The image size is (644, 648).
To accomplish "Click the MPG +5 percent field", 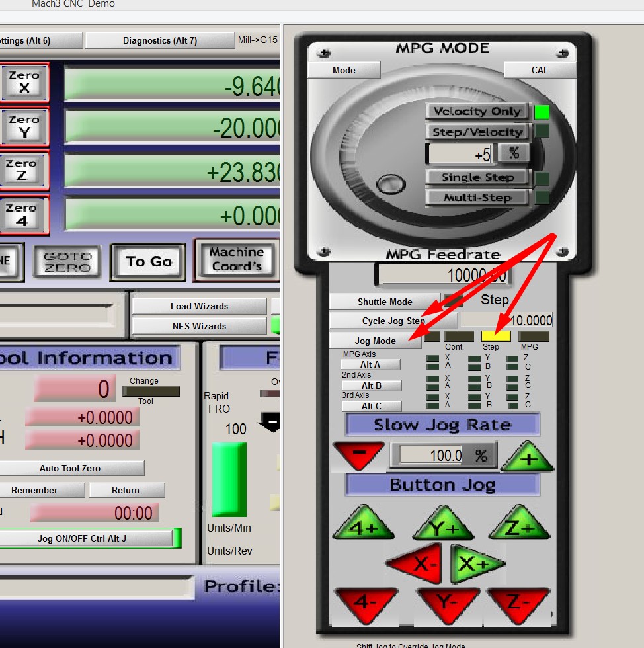I will click(x=460, y=153).
